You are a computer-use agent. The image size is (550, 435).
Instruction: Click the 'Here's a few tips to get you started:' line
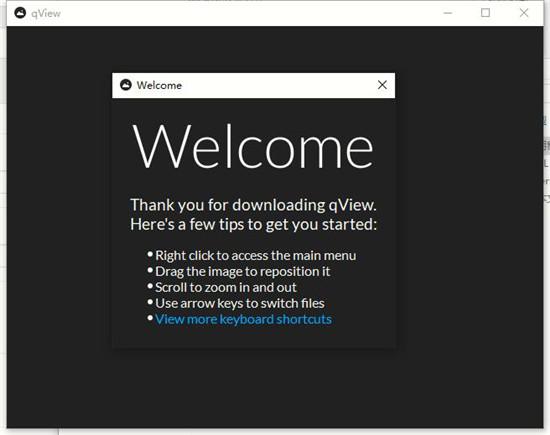pyautogui.click(x=253, y=225)
